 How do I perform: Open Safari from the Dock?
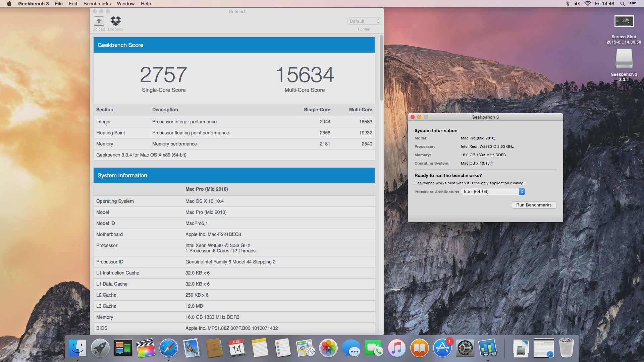click(169, 348)
